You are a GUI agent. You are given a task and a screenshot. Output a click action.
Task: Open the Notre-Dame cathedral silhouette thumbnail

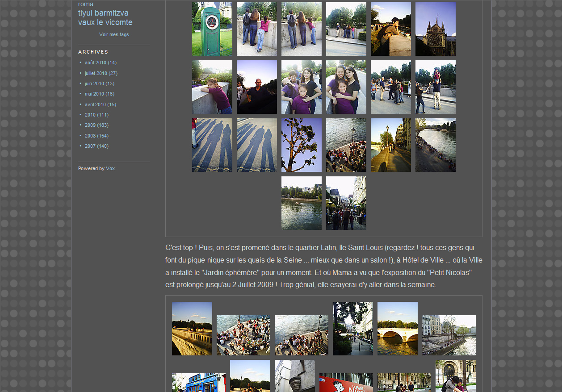coord(436,29)
